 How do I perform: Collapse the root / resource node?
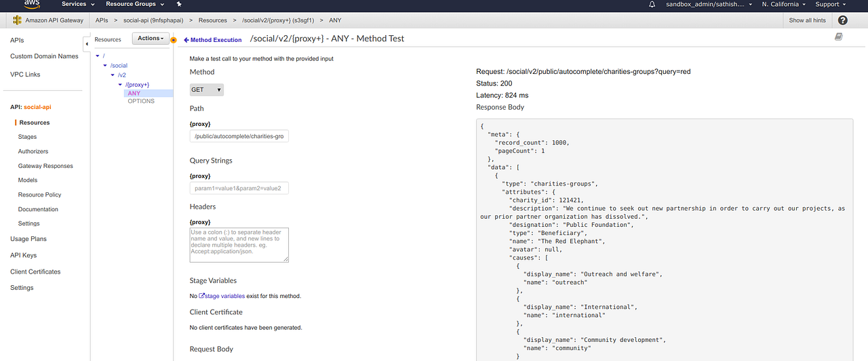click(x=97, y=56)
